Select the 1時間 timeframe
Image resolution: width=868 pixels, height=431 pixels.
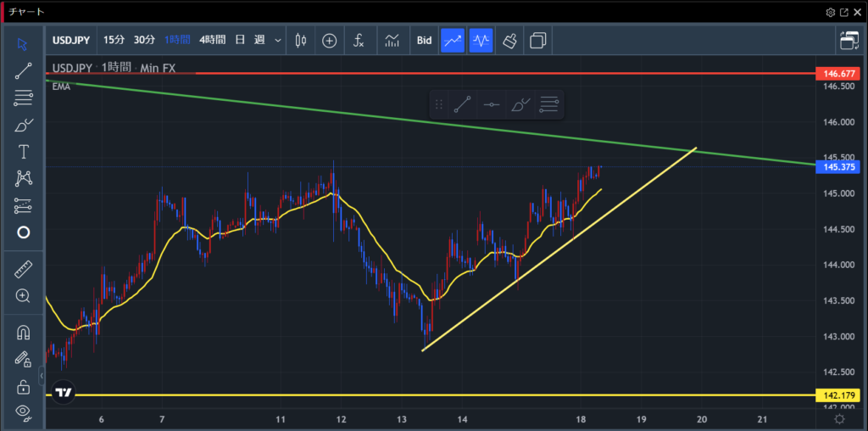tap(177, 40)
